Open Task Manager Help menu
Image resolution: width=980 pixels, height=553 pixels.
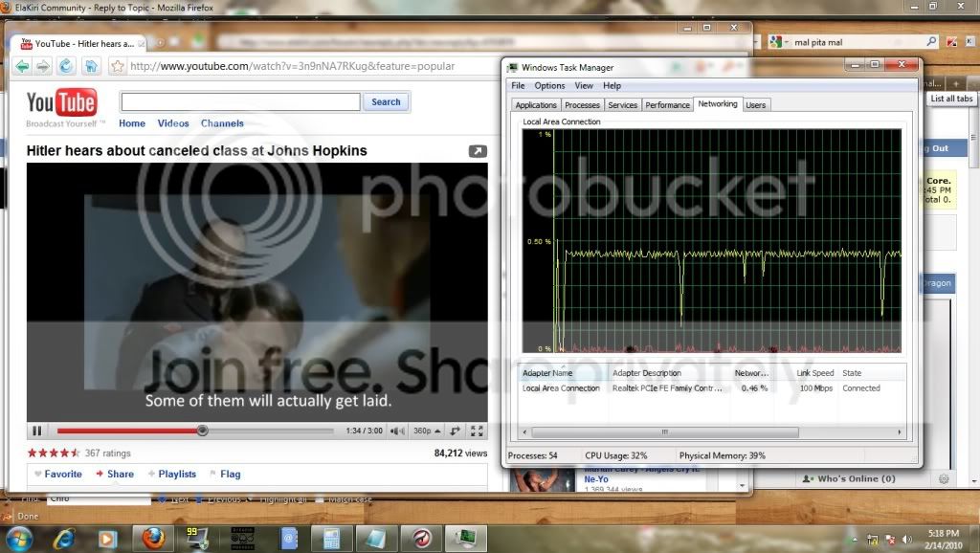[612, 85]
